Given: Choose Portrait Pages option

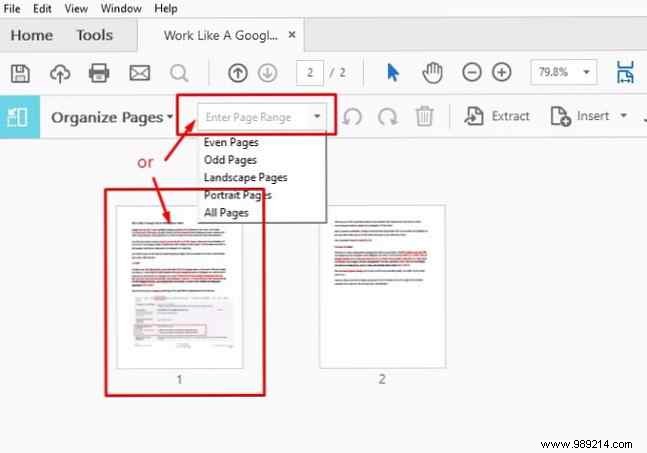Looking at the screenshot, I should pos(238,195).
